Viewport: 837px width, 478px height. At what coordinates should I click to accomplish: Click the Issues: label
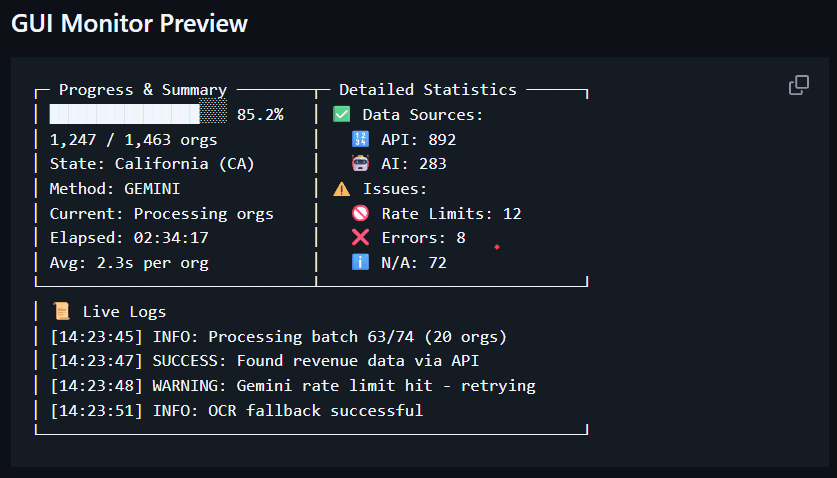tap(395, 189)
